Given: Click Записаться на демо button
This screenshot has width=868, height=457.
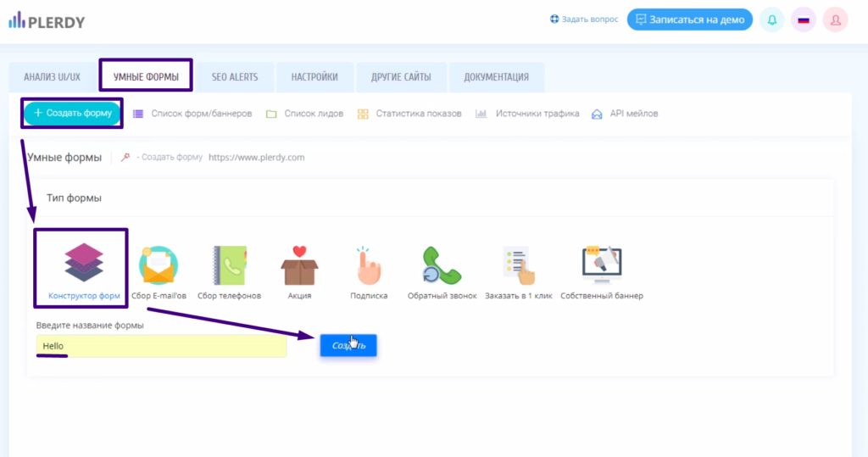Looking at the screenshot, I should 689,20.
